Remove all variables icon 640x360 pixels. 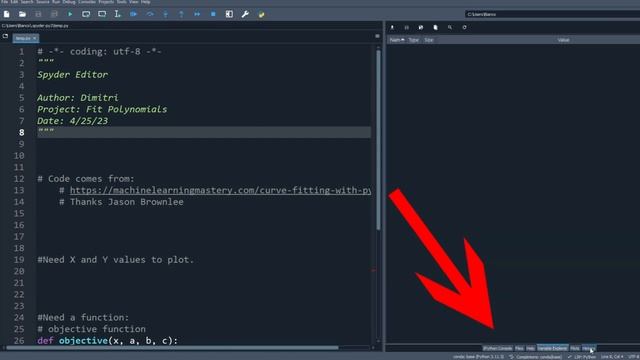[x=436, y=27]
